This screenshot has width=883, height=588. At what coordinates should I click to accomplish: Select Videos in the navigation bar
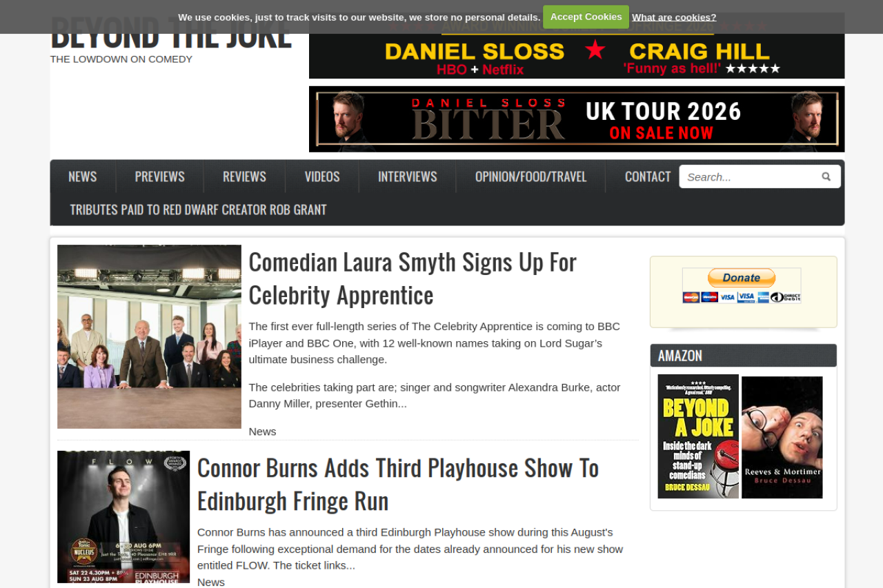(x=322, y=176)
